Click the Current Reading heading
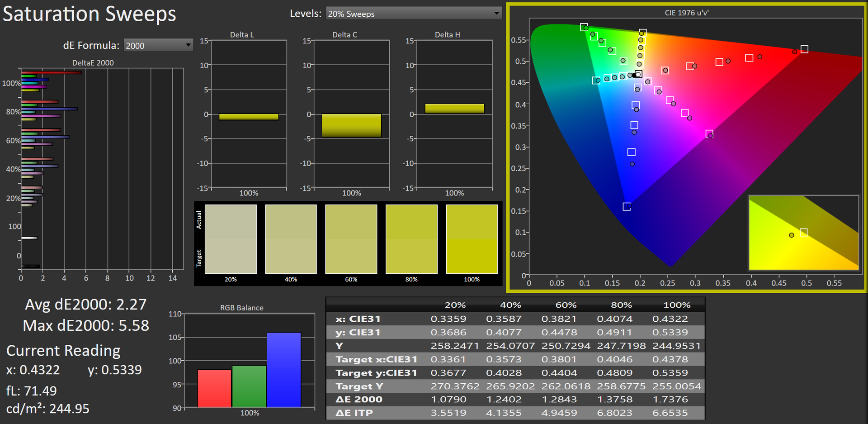The image size is (868, 424). tap(63, 351)
